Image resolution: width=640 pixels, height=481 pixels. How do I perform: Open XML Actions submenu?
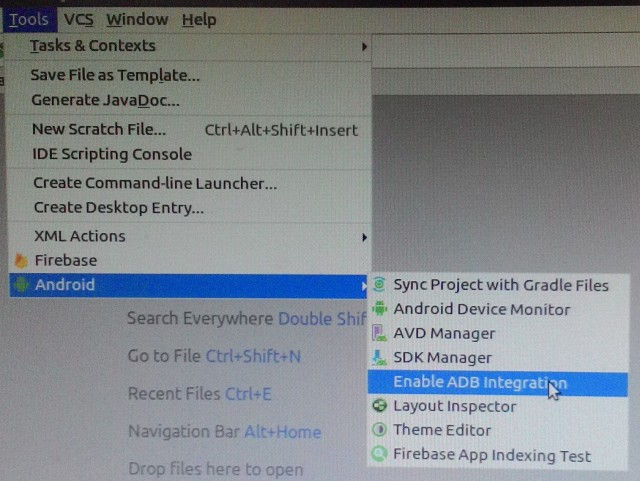coord(189,236)
